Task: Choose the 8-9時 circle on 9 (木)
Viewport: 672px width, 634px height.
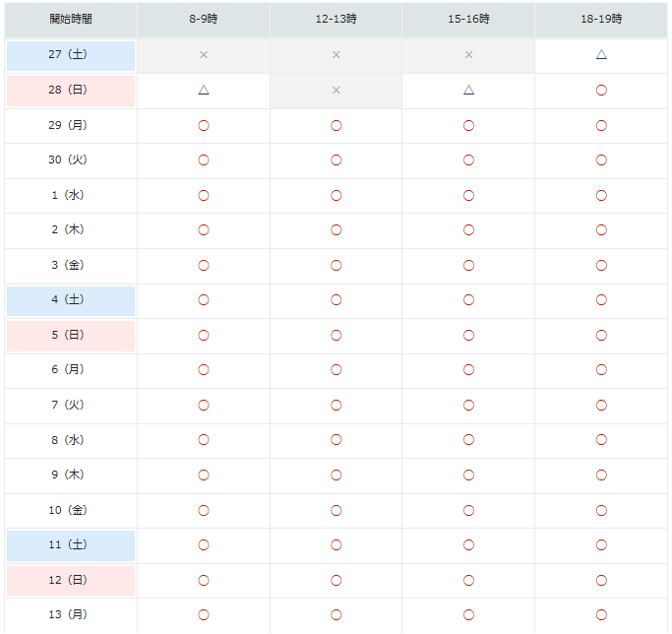Action: (204, 475)
